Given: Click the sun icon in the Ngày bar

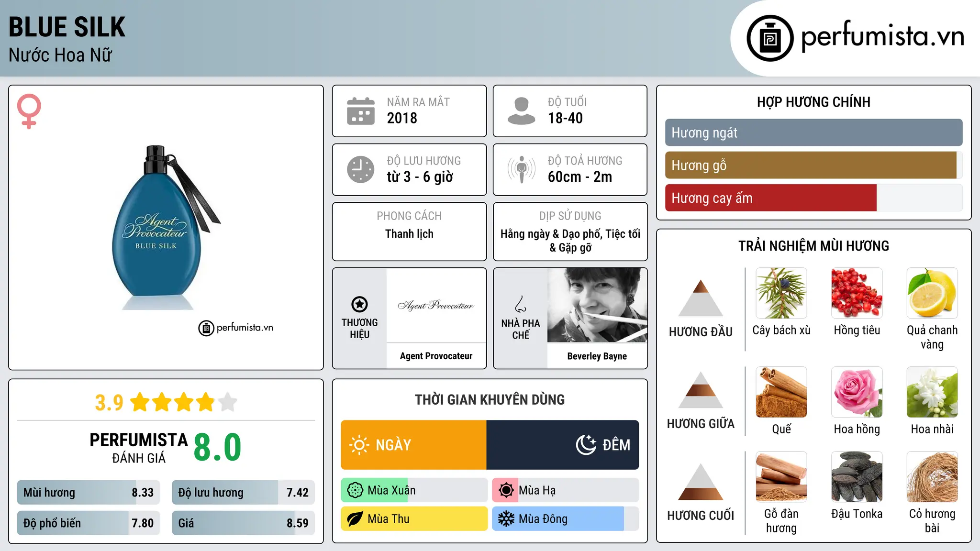Looking at the screenshot, I should [359, 445].
